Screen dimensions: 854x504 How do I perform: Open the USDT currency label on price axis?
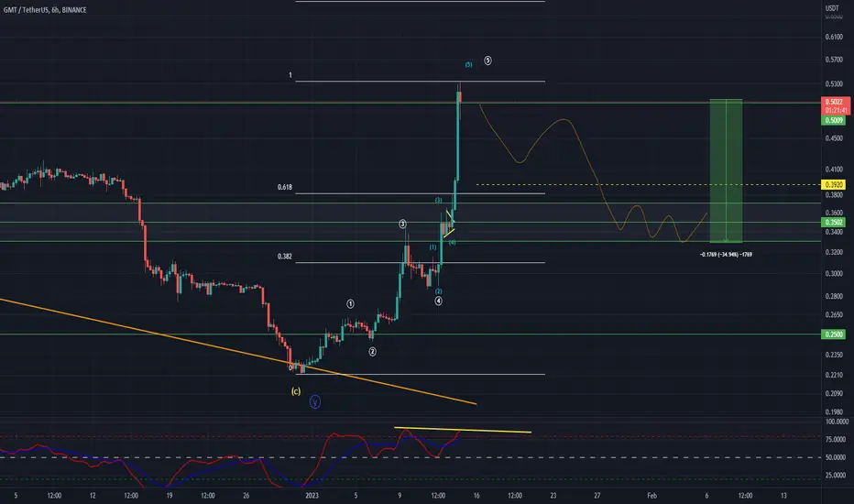832,8
